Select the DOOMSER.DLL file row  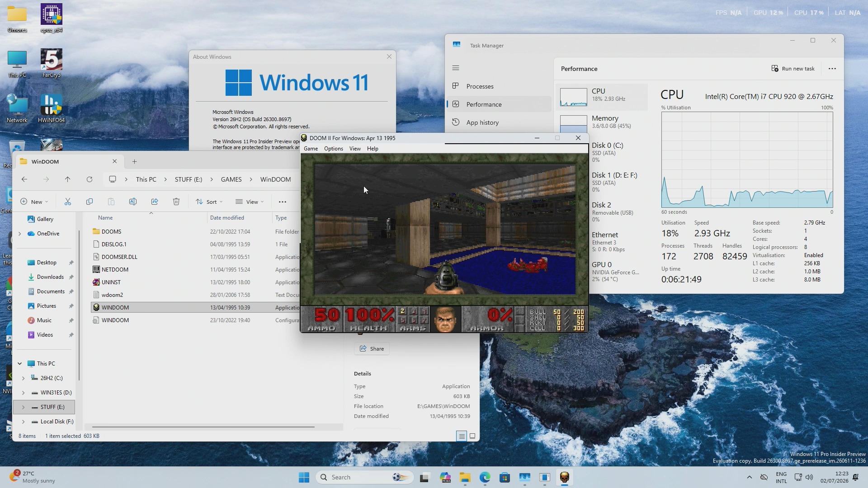[x=195, y=257]
